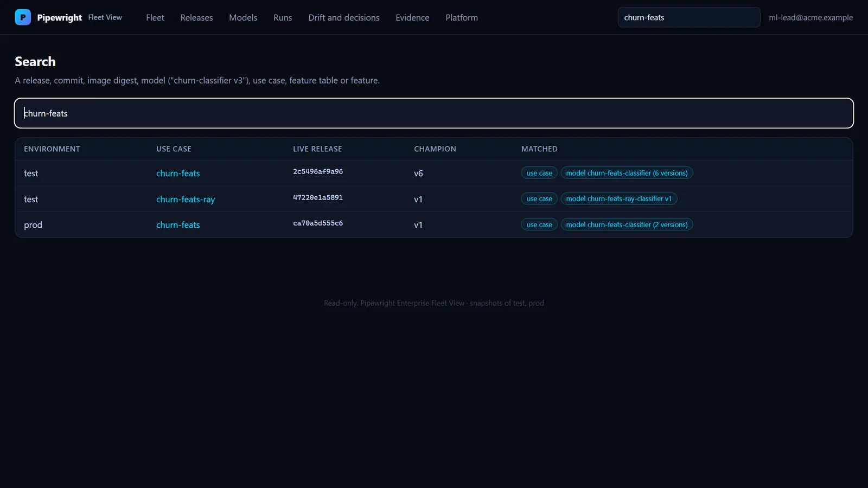Click the champion v6 cell
The height and width of the screenshot is (488, 868).
pyautogui.click(x=418, y=174)
